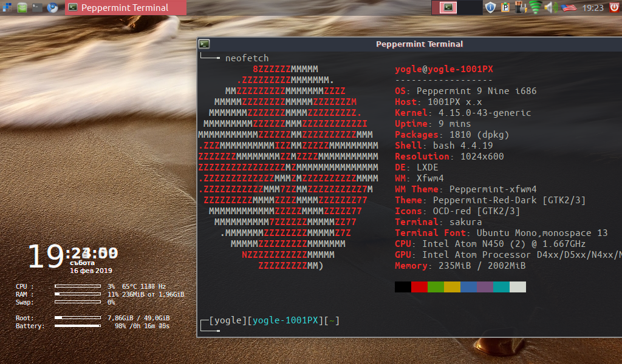
Task: Click the purple color block in neofetch
Action: (x=485, y=287)
